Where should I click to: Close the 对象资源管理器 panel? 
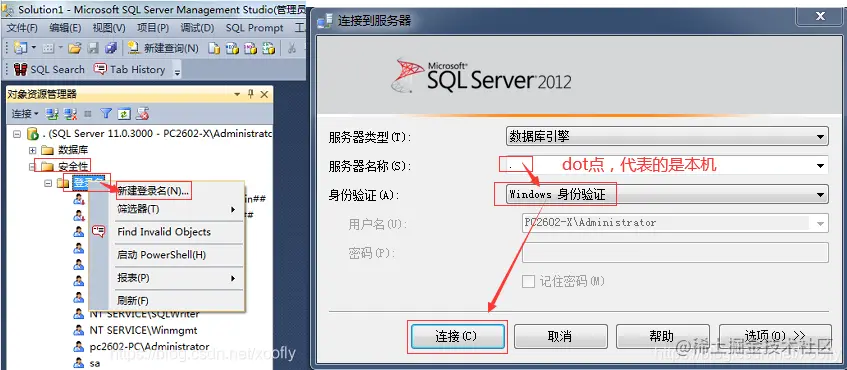tap(264, 95)
